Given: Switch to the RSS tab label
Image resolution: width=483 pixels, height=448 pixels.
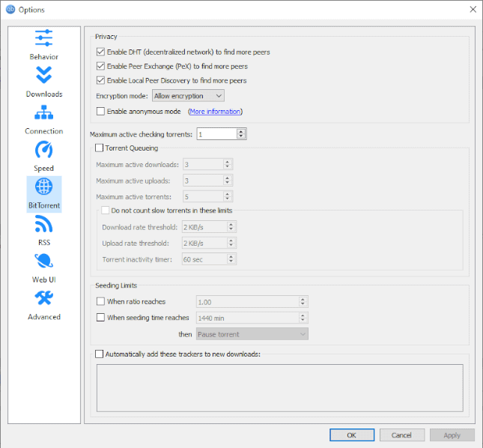Looking at the screenshot, I should click(x=44, y=243).
